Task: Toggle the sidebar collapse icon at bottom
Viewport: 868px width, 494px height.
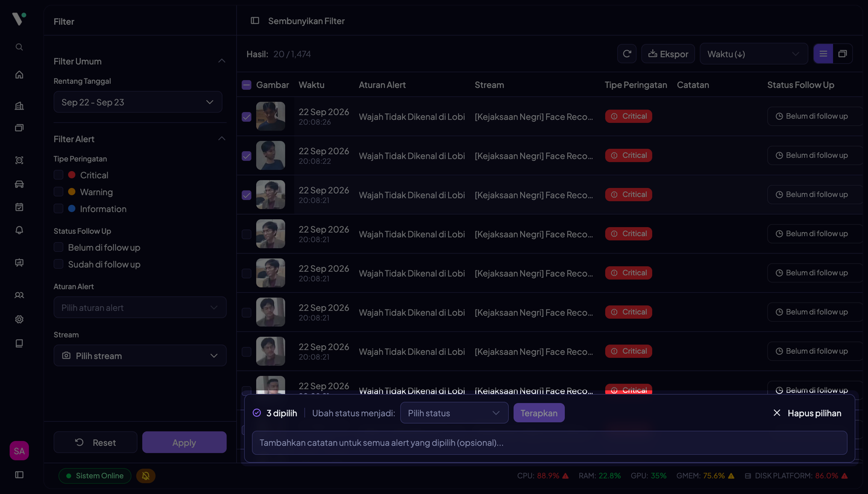Action: coord(19,475)
